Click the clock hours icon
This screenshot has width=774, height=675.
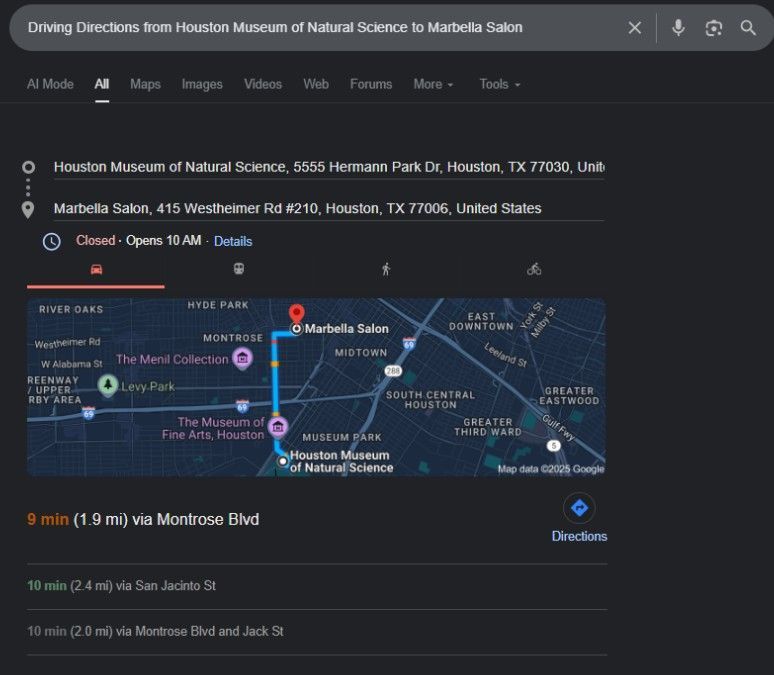click(x=52, y=241)
